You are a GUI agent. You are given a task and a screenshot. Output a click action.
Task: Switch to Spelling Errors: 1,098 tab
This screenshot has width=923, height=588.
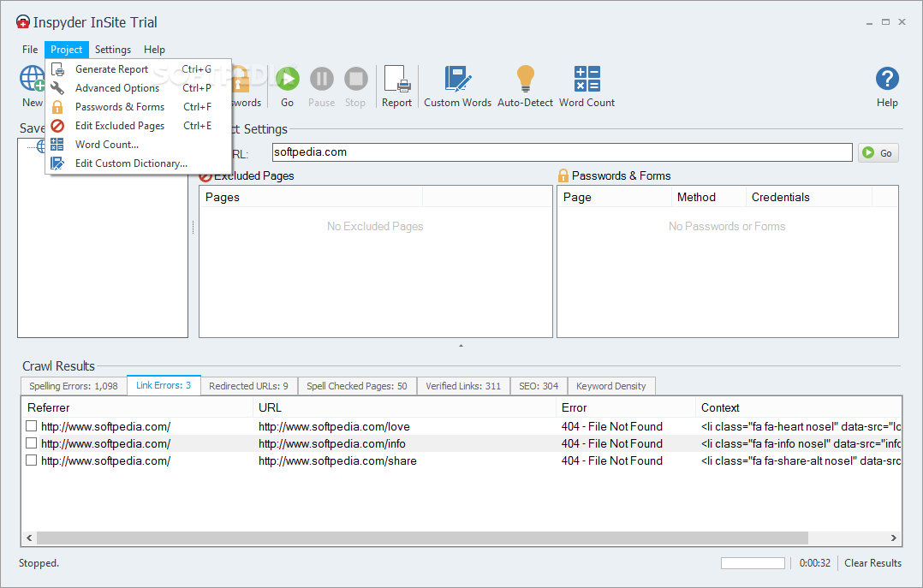click(74, 386)
